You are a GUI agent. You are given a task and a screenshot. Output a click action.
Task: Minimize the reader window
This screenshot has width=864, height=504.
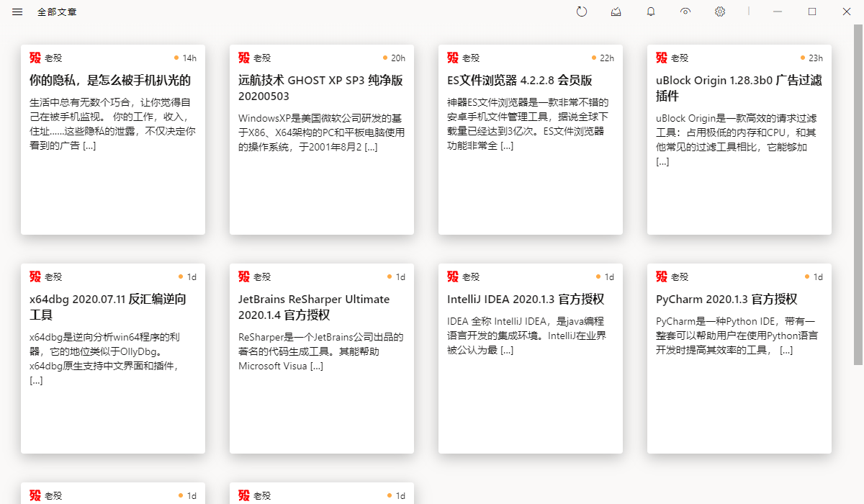coord(778,12)
